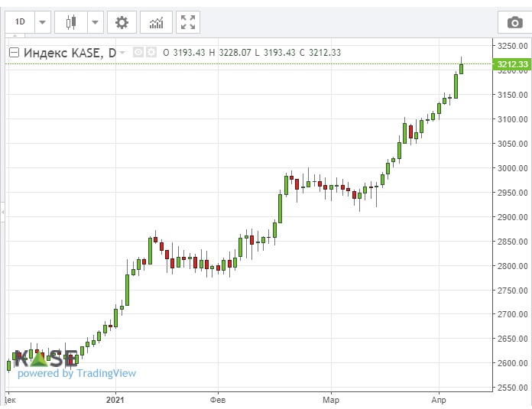Click the 2600.00 price axis label
Image resolution: width=532 pixels, height=409 pixels.
tap(512, 363)
